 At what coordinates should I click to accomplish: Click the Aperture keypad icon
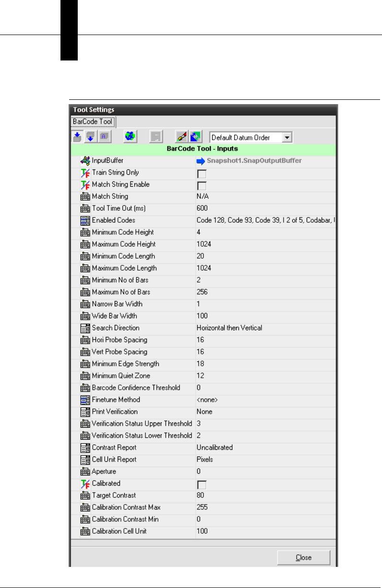[x=85, y=472]
